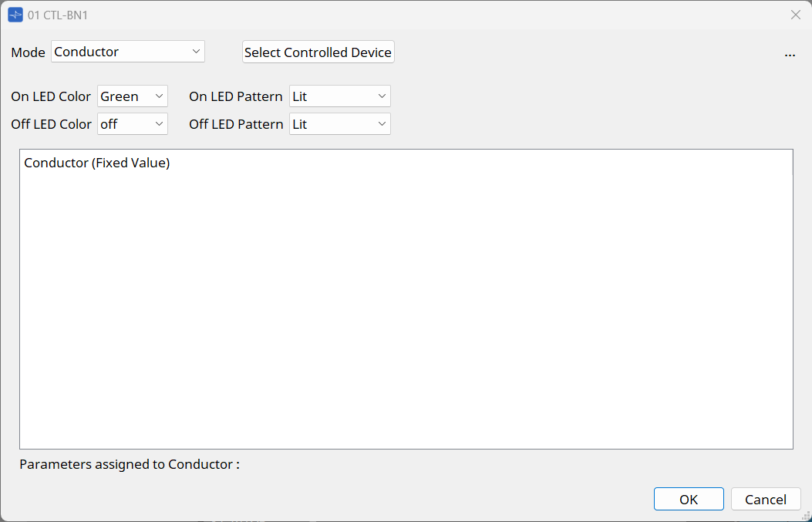Click the ellipsis (...) options icon
Screen dimensions: 812x522
point(790,54)
